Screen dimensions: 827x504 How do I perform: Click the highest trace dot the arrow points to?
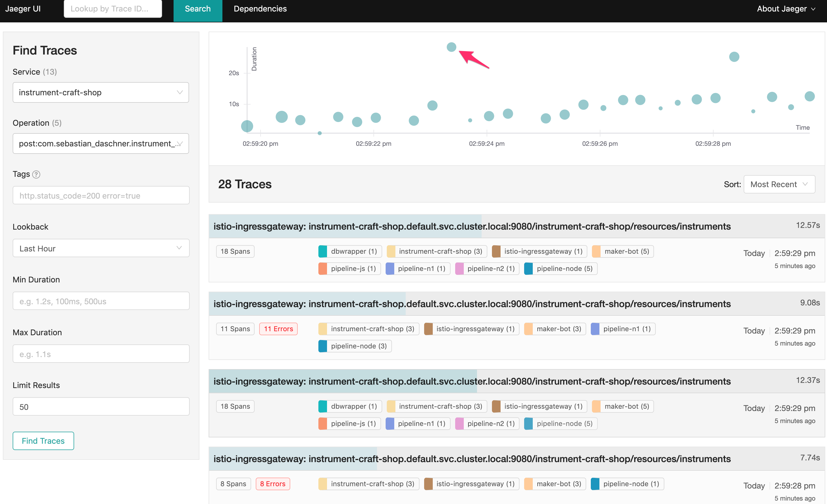(451, 47)
